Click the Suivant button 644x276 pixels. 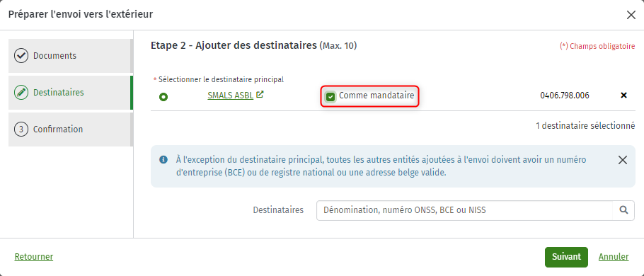point(566,257)
